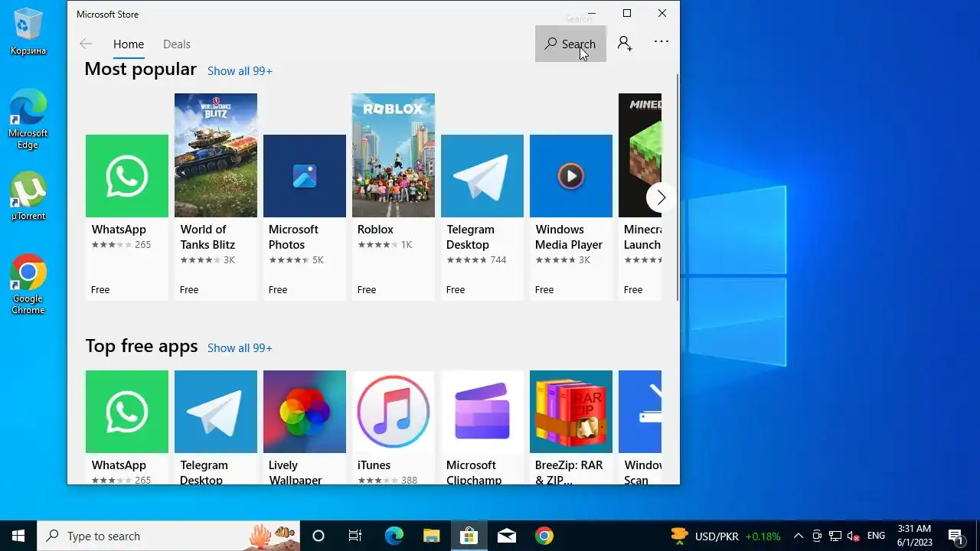
Task: Switch to the Deals tab
Action: pos(177,44)
